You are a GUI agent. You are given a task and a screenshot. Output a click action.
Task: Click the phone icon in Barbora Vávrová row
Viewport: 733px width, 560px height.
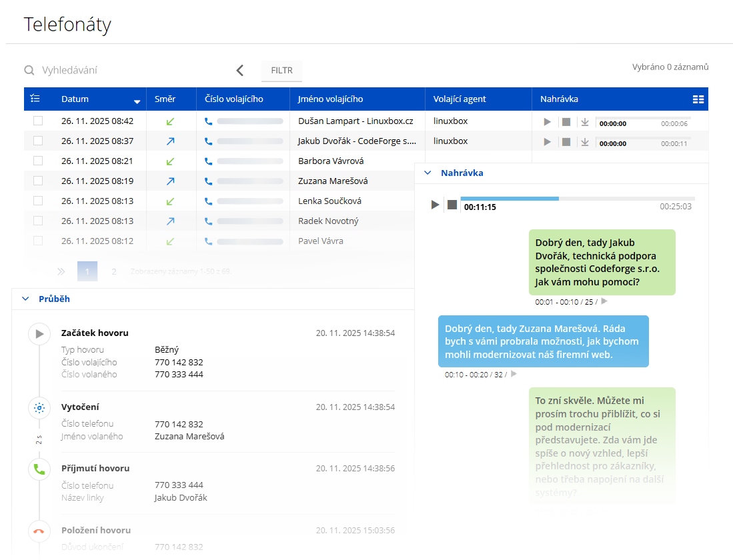pyautogui.click(x=208, y=161)
